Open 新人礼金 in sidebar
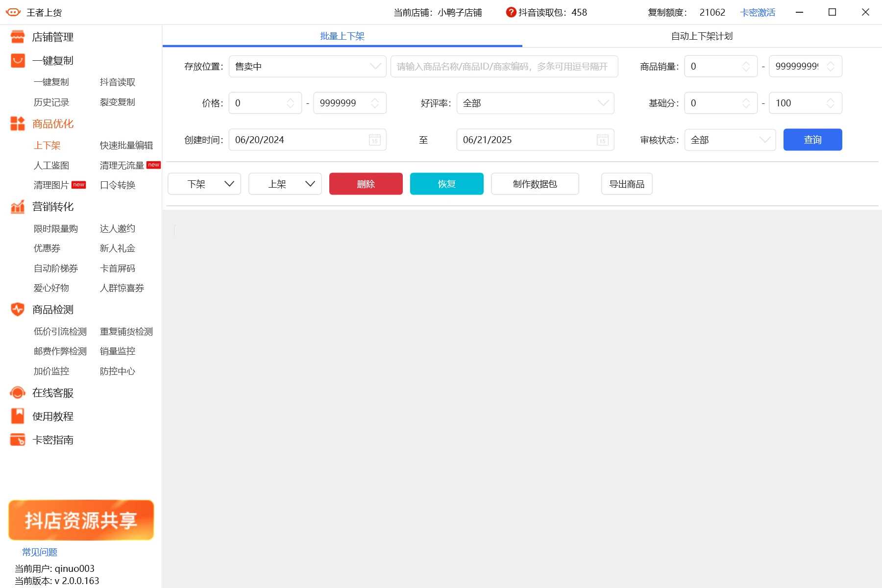The height and width of the screenshot is (588, 882). [x=118, y=248]
